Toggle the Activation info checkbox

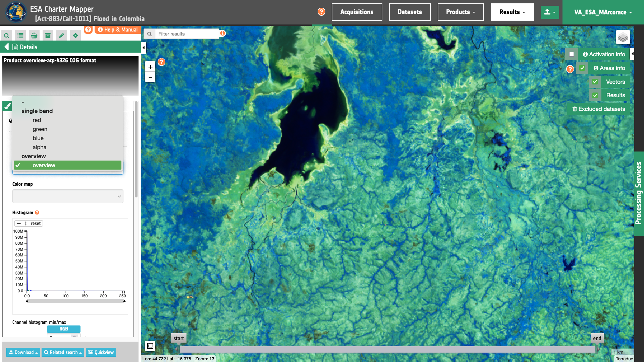coord(572,54)
